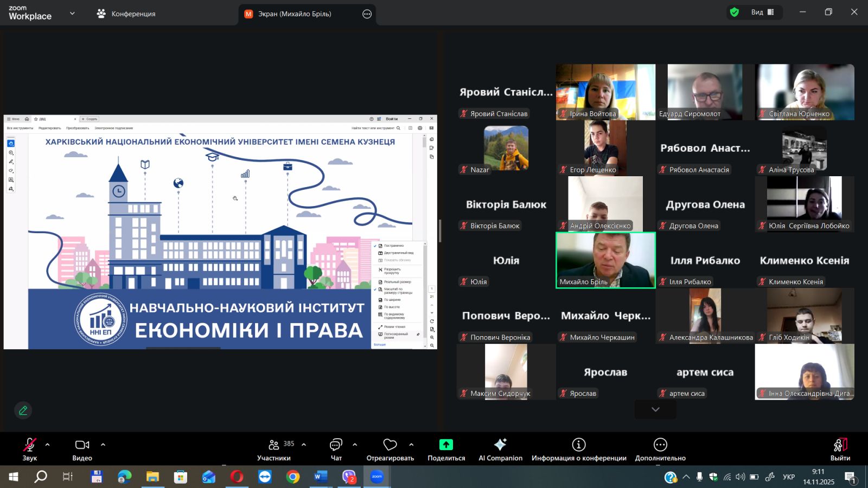The width and height of the screenshot is (868, 488).
Task: Unmute microphone with the Звук button
Action: 29,449
